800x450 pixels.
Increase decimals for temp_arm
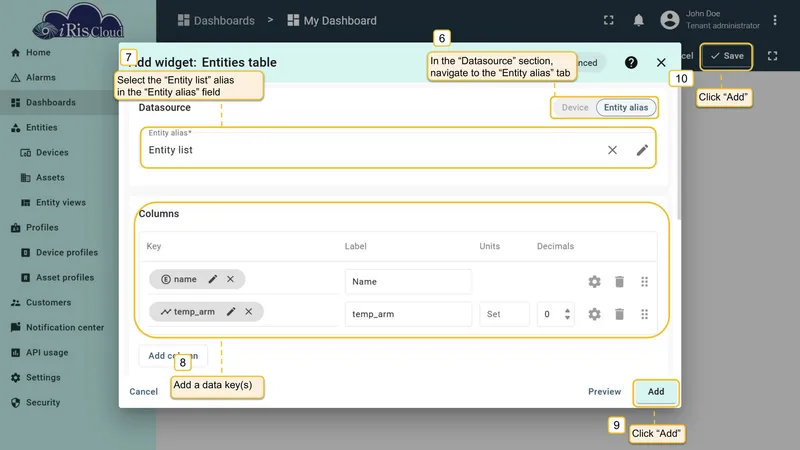point(567,311)
